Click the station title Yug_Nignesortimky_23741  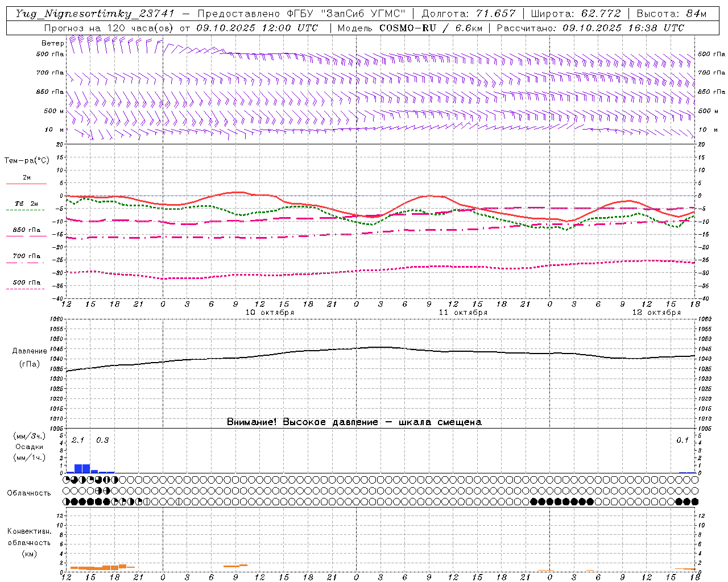[x=95, y=14]
